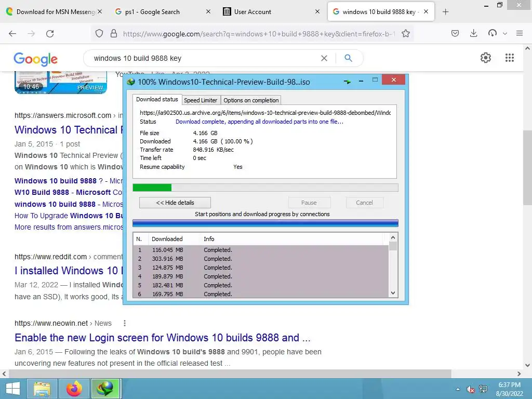Close the User Account tab
Viewport: 532px width, 399px height.
coord(317,11)
